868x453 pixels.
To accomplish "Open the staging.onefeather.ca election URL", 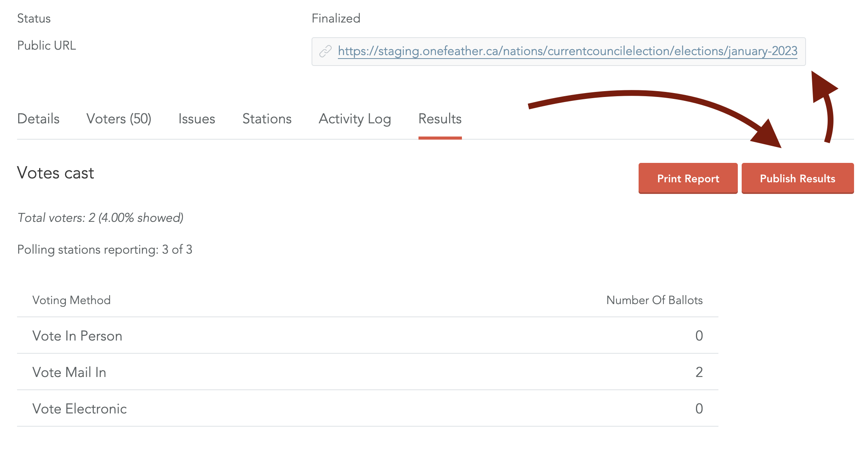I will pos(568,51).
